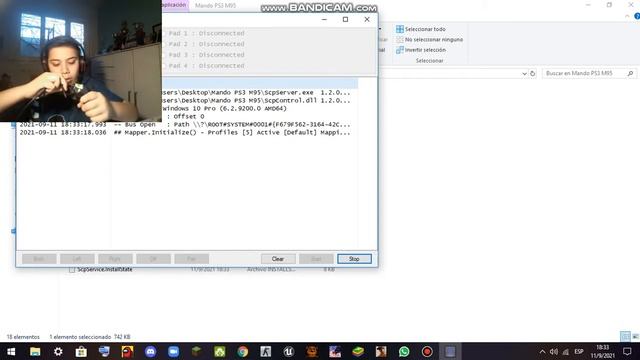Switch Explorer to details view icon
This screenshot has height=360, width=640.
tap(625, 336)
